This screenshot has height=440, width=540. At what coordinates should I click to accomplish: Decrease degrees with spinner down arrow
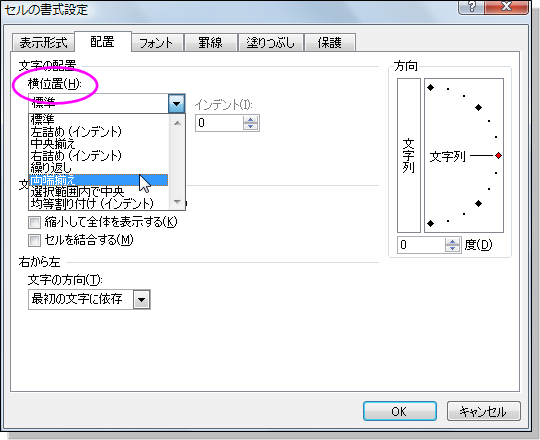tap(452, 248)
